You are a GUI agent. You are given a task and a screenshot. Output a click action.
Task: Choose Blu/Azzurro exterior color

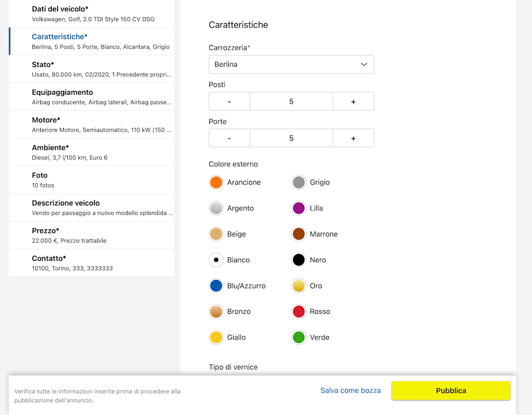click(x=216, y=286)
